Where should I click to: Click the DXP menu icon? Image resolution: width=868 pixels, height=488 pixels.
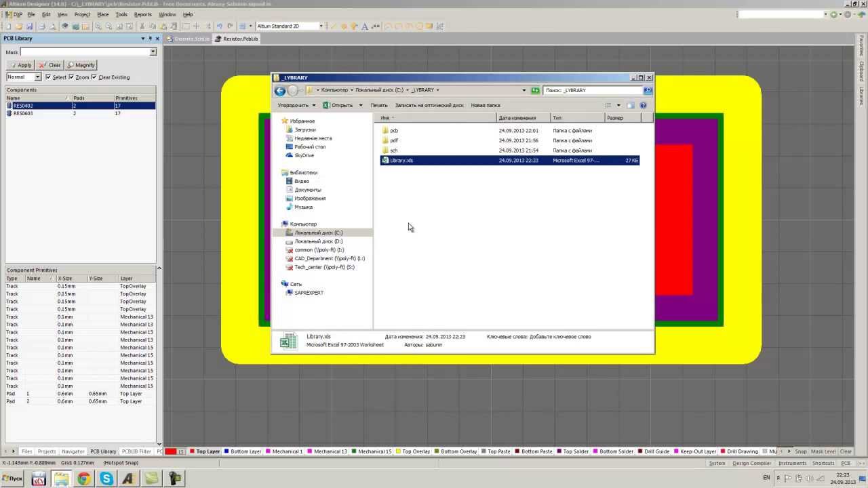pos(14,14)
